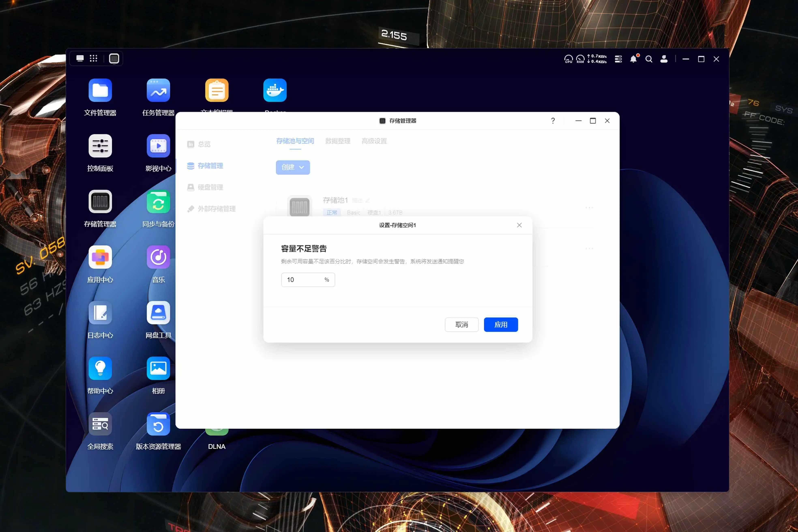798x532 pixels.
Task: Switch to 数据整理 tab
Action: (338, 141)
